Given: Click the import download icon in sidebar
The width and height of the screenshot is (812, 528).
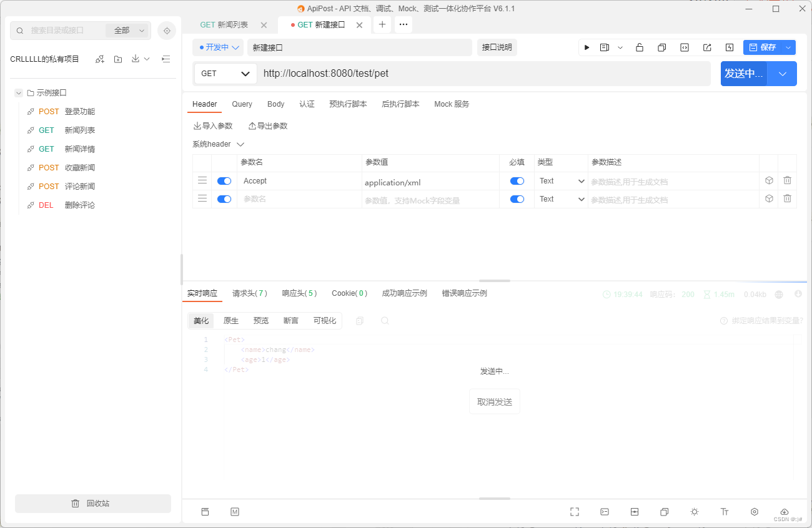Looking at the screenshot, I should click(x=136, y=59).
